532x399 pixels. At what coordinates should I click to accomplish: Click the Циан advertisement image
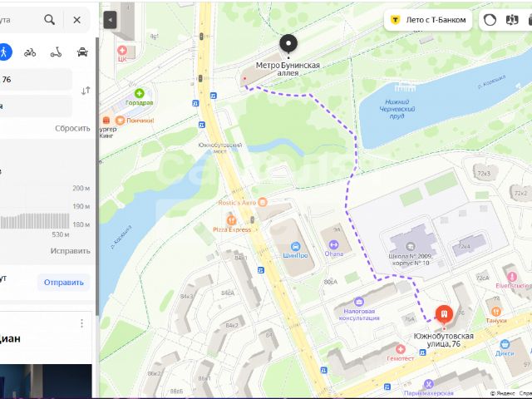(x=46, y=382)
